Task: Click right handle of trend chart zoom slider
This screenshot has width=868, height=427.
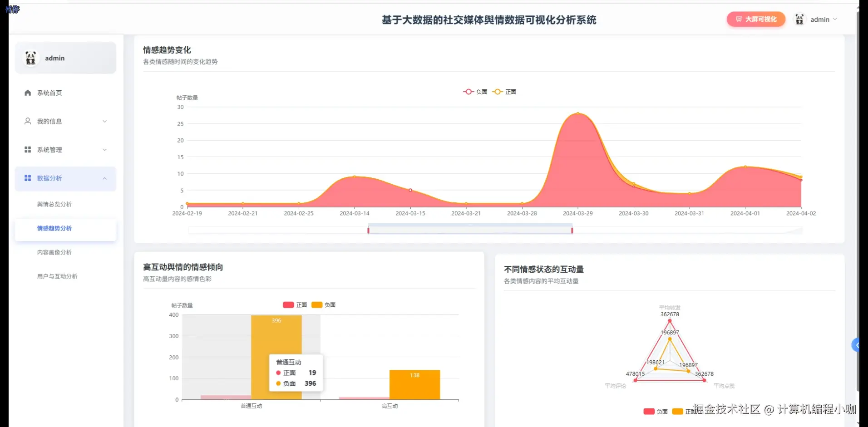Action: coord(572,231)
